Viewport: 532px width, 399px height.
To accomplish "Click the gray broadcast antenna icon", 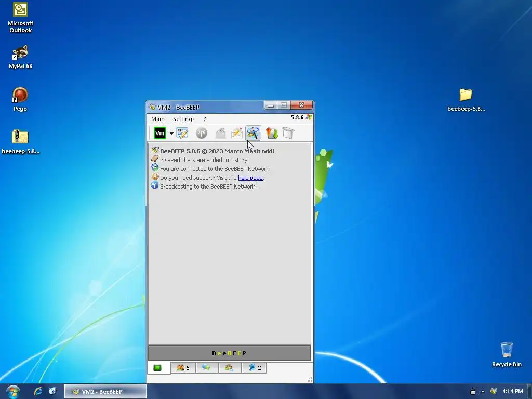I will tap(202, 133).
